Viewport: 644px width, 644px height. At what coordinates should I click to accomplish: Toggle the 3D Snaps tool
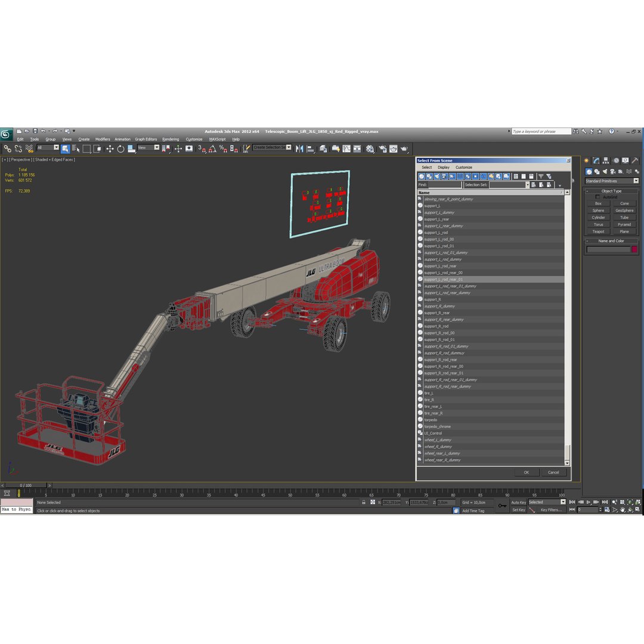click(202, 148)
